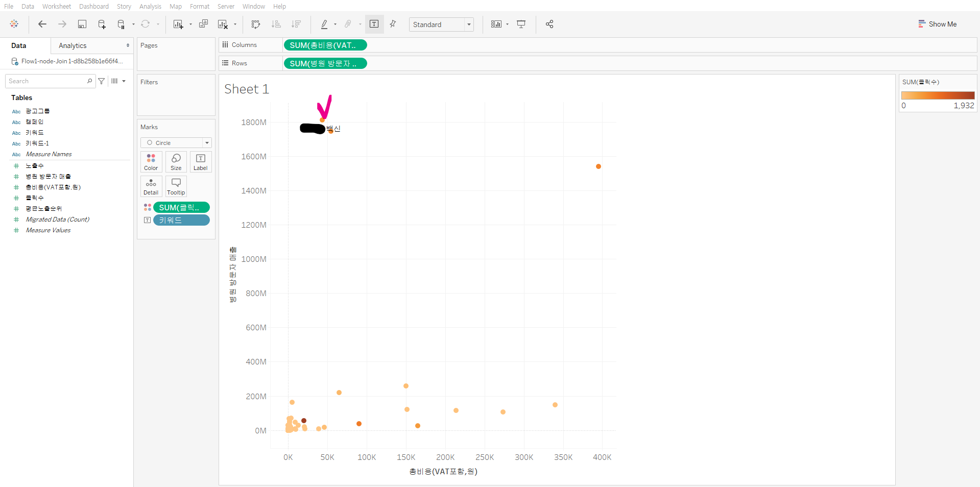Open the Worksheet menu
The image size is (980, 487).
57,6
